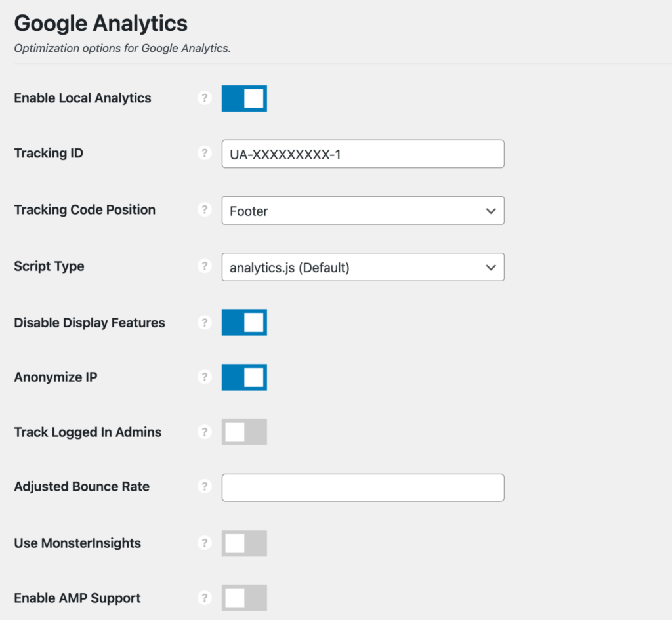This screenshot has height=620, width=672.
Task: Click the 'Optimization options for Google Analytics.' description
Action: [123, 49]
